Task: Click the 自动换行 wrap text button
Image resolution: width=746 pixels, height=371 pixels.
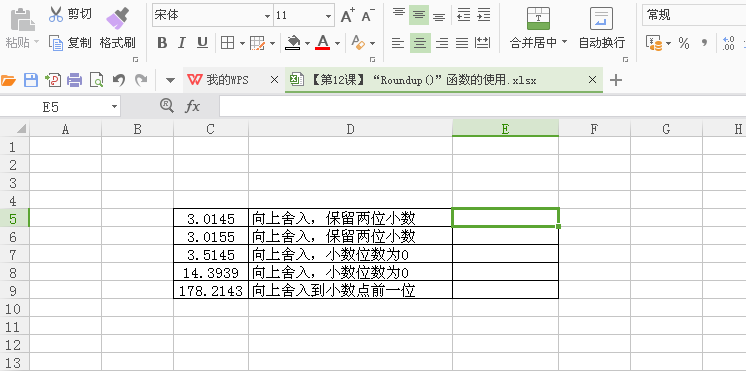Action: pos(601,28)
